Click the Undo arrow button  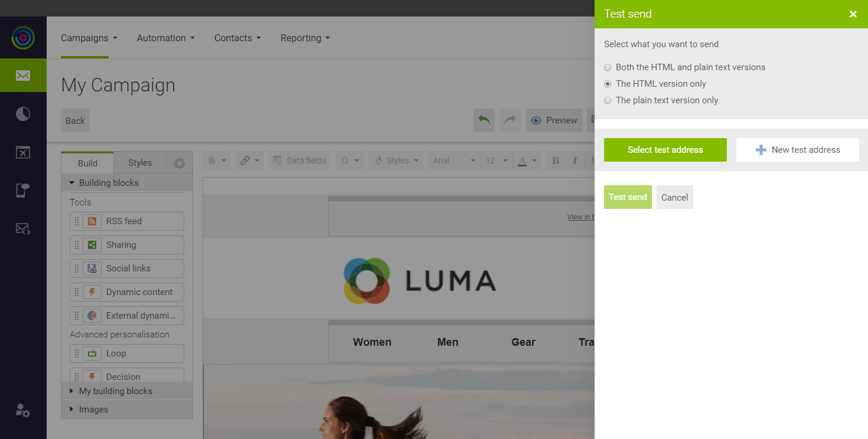pos(484,120)
